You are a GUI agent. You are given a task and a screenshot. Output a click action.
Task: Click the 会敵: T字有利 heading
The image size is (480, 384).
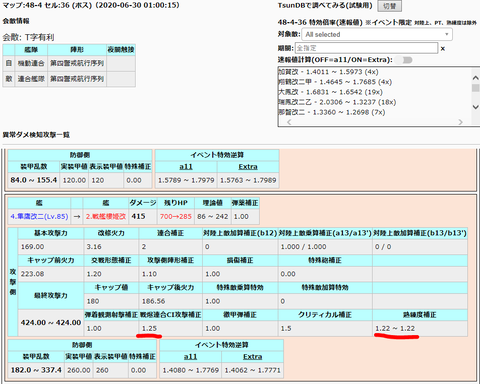point(28,37)
